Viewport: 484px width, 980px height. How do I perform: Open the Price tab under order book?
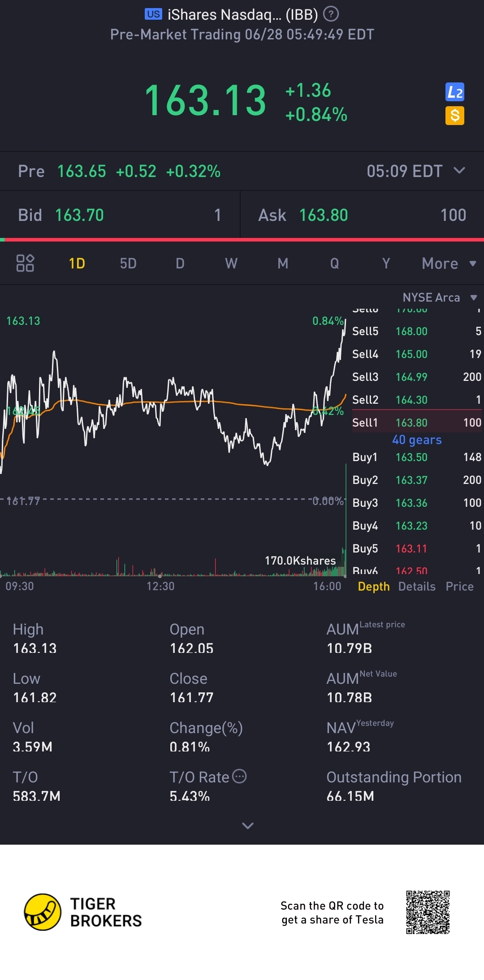click(x=459, y=587)
